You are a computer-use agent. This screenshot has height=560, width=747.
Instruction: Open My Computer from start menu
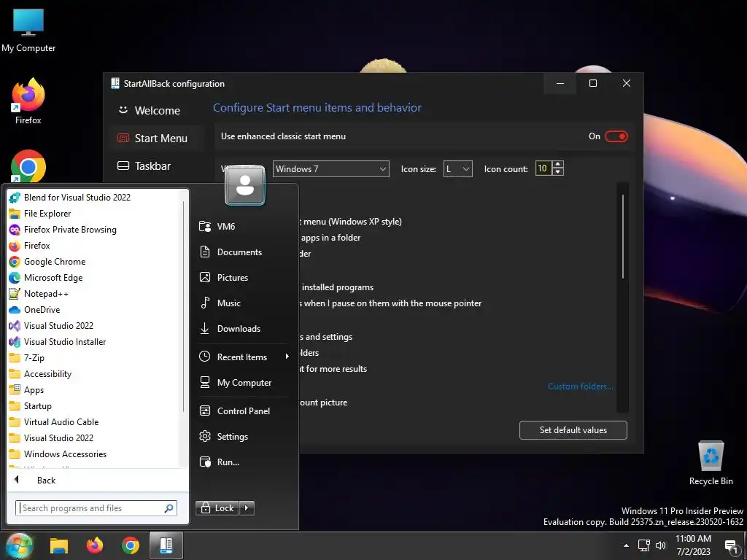(x=243, y=383)
